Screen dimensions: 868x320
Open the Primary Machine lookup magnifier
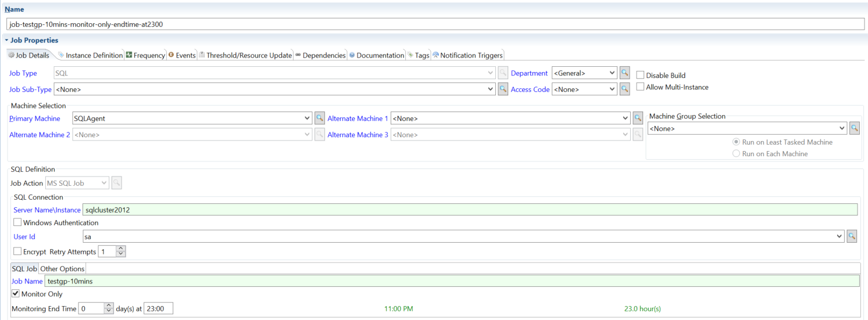tap(319, 118)
